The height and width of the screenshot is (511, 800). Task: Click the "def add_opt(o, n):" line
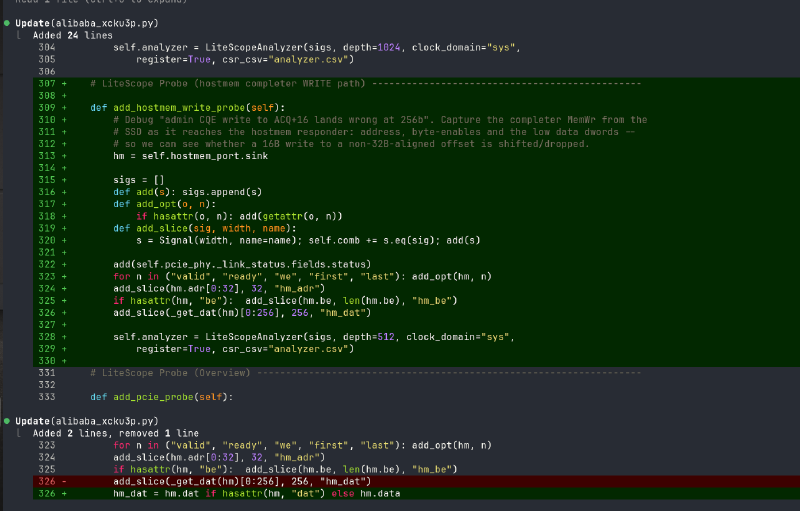tap(165, 204)
